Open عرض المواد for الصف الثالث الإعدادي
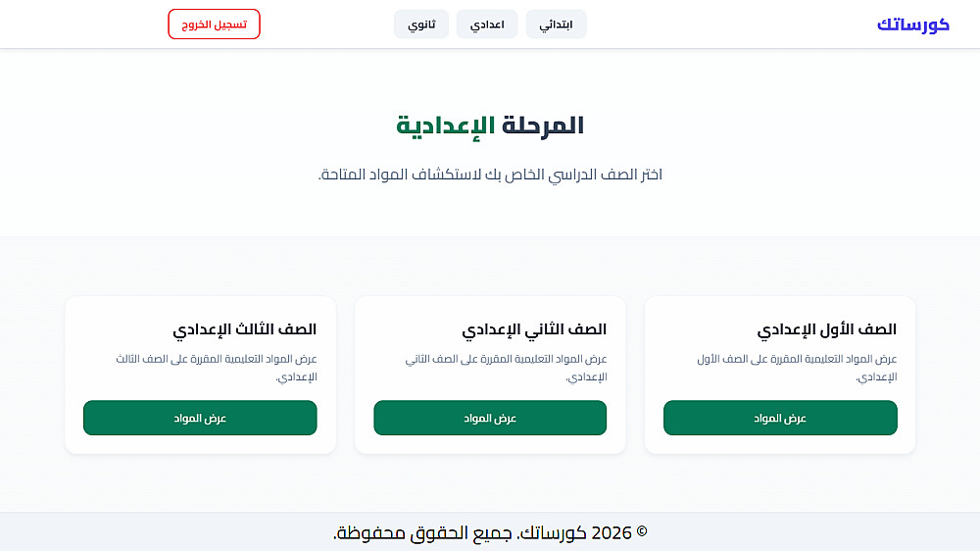980x551 pixels. tap(200, 418)
